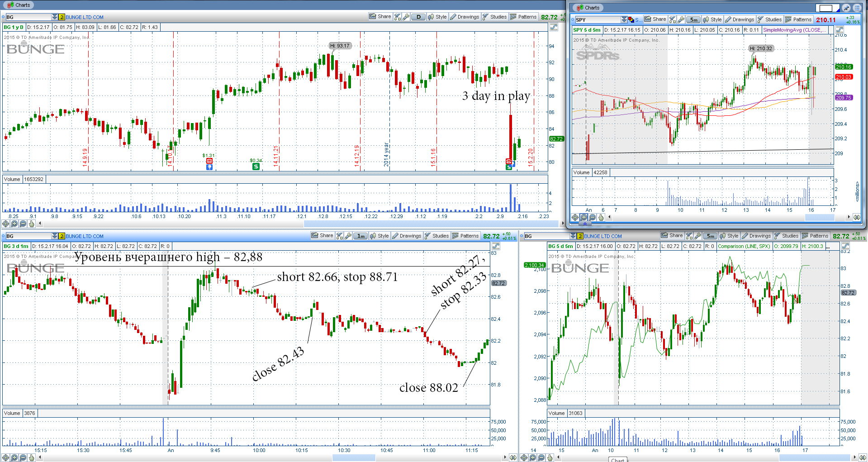Click time-axis scrollbar thumb under BG daily chart
Screen dimensions: 868x462
pyautogui.click(x=432, y=224)
